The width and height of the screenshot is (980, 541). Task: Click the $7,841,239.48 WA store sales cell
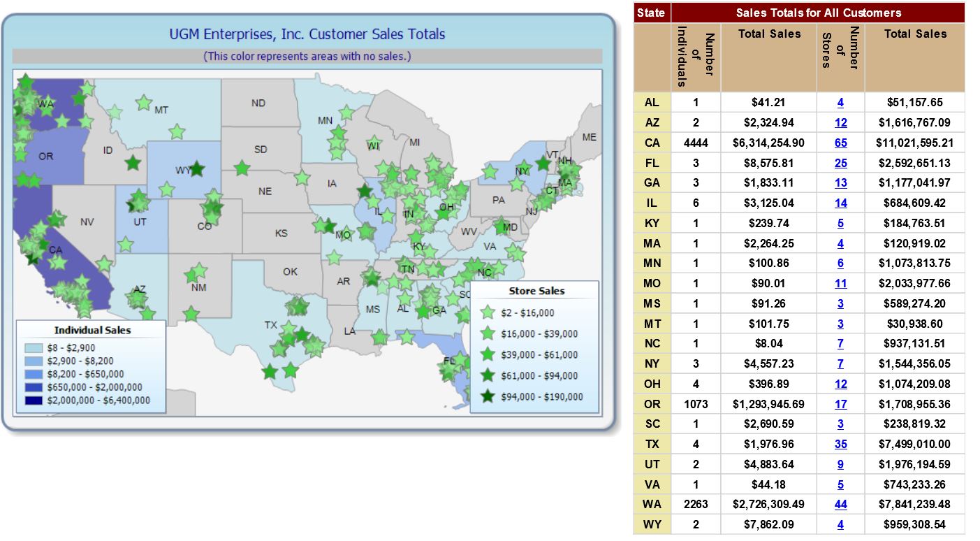tap(914, 505)
